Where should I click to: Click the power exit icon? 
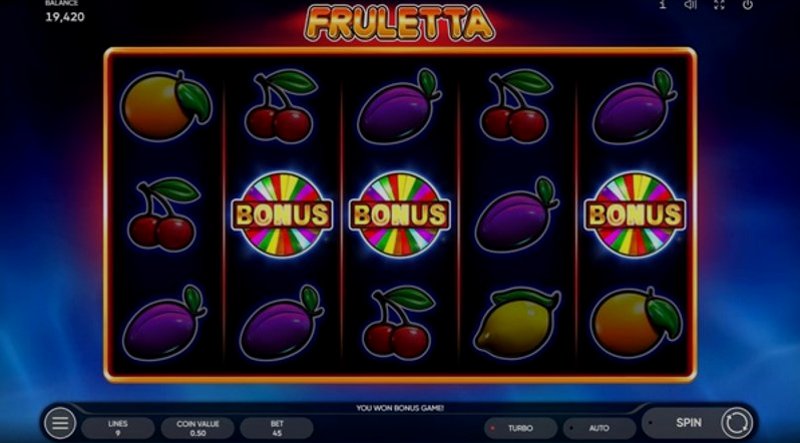tap(747, 5)
